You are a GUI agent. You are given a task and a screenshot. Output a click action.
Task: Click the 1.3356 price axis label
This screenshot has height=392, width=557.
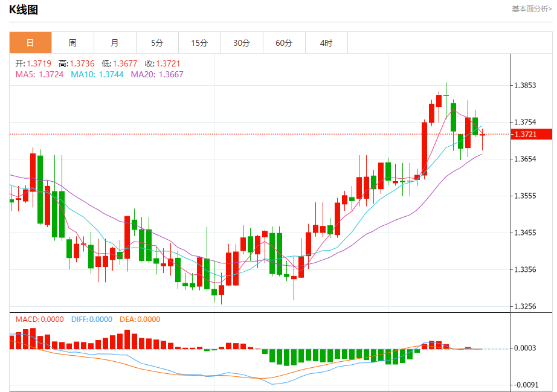[x=525, y=269]
